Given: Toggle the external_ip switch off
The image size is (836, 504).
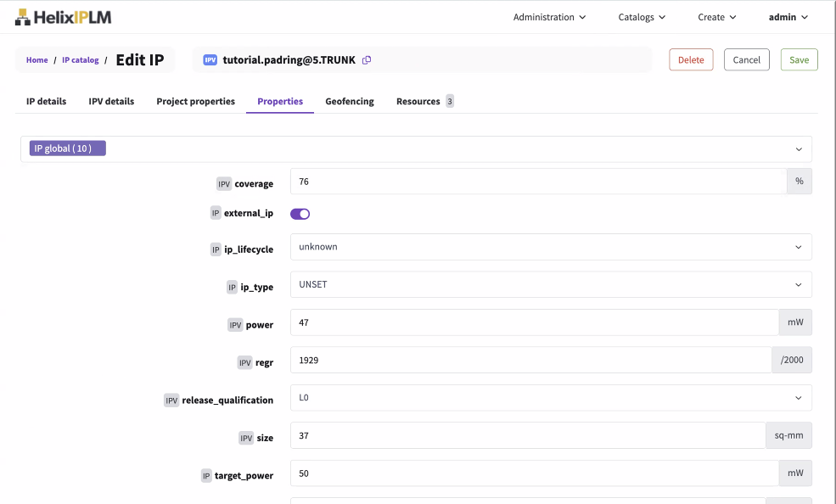Looking at the screenshot, I should pos(300,214).
